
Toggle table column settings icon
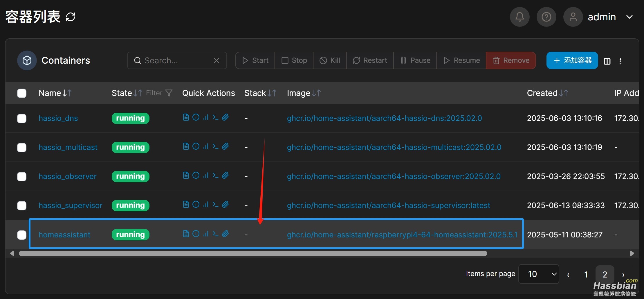coord(607,61)
